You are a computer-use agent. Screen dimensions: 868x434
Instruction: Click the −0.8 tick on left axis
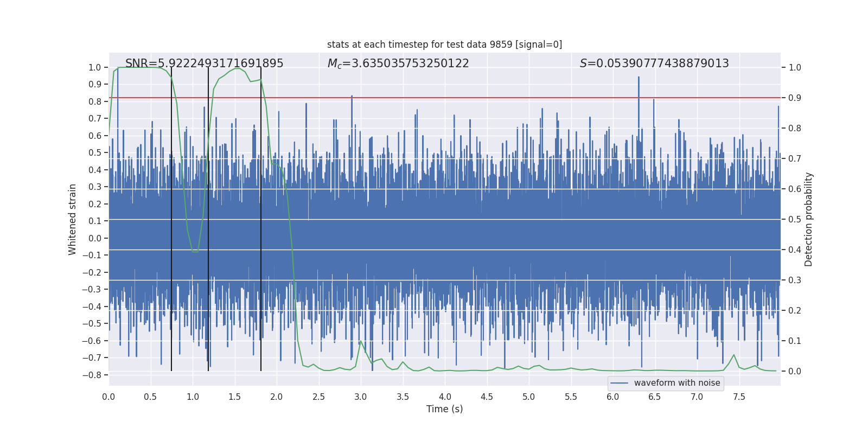pyautogui.click(x=95, y=375)
